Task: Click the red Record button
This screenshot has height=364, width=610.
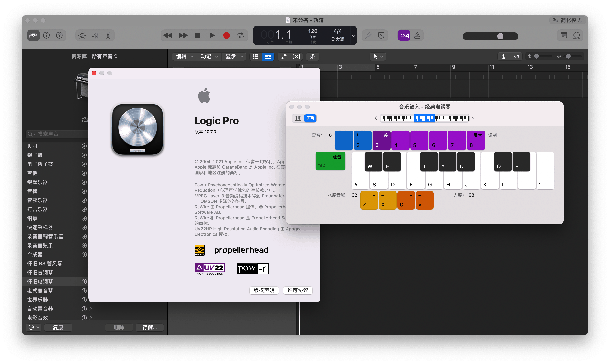Action: click(227, 36)
